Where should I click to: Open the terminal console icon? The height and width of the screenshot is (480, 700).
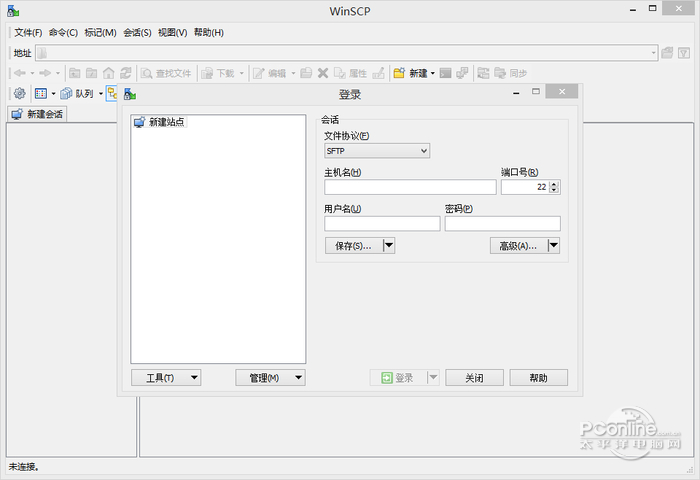coord(445,73)
